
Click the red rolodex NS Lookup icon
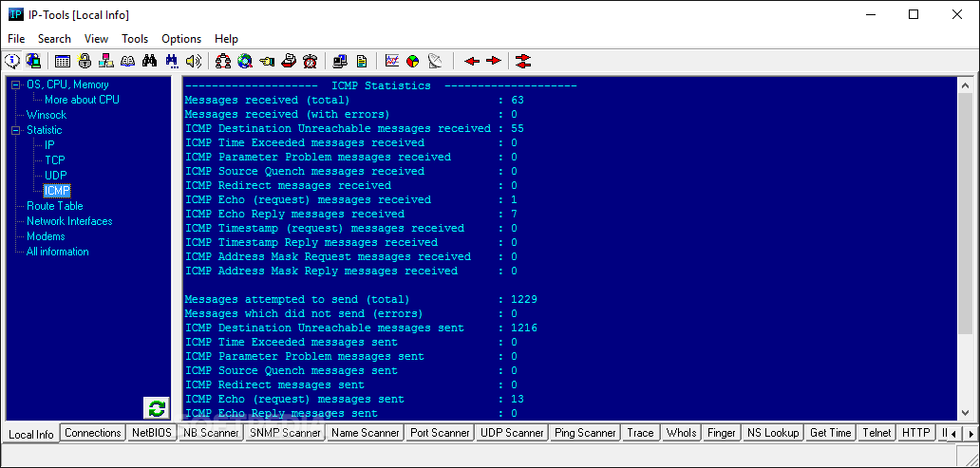(288, 61)
